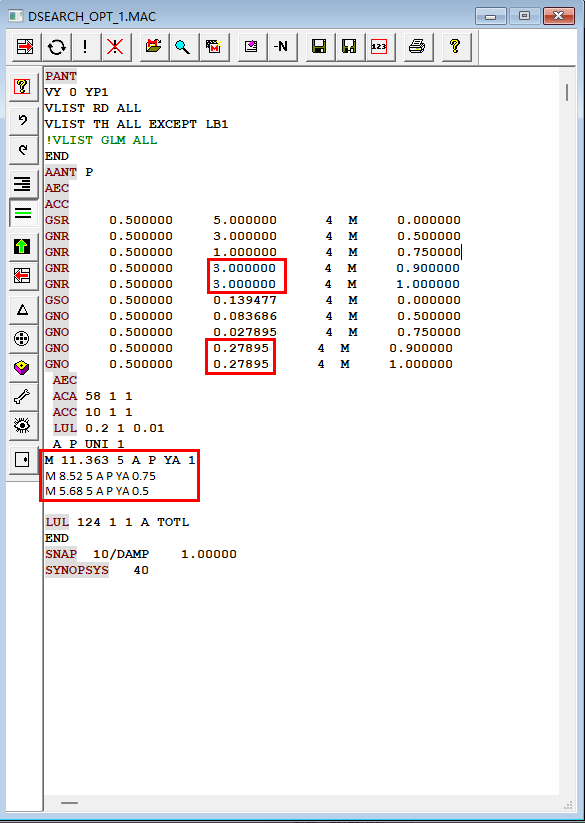Click the undo curved arrow sidebar icon
This screenshot has height=823, width=585.
23,120
